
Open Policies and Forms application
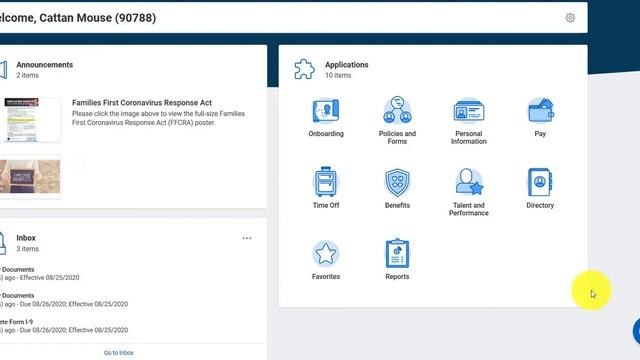click(x=397, y=120)
